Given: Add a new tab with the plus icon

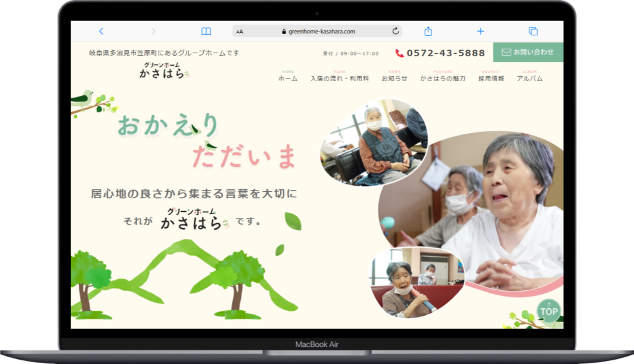Looking at the screenshot, I should tap(480, 31).
